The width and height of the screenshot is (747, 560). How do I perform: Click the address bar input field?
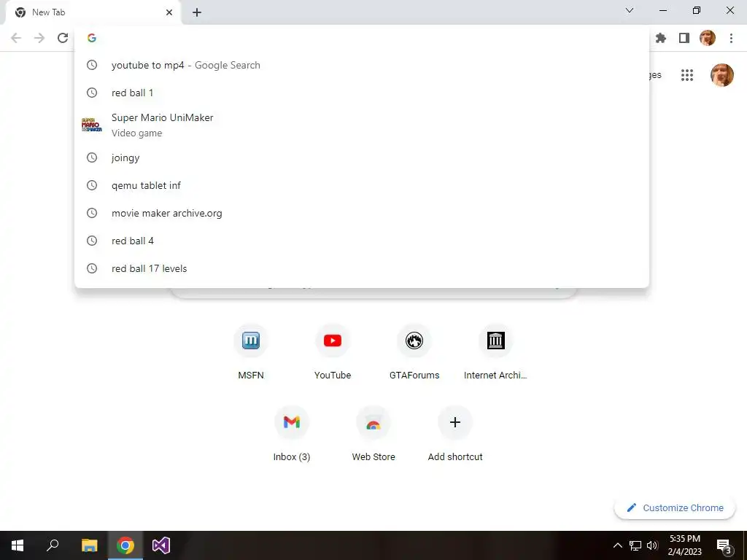click(x=362, y=38)
